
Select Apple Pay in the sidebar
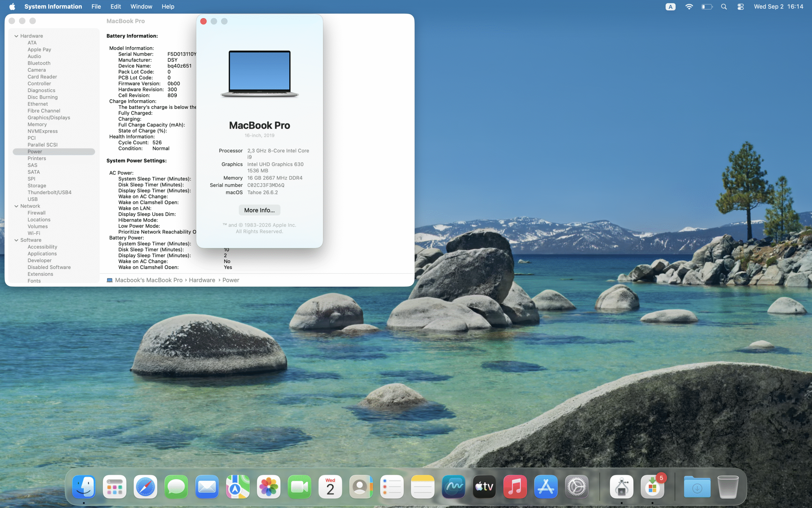39,50
